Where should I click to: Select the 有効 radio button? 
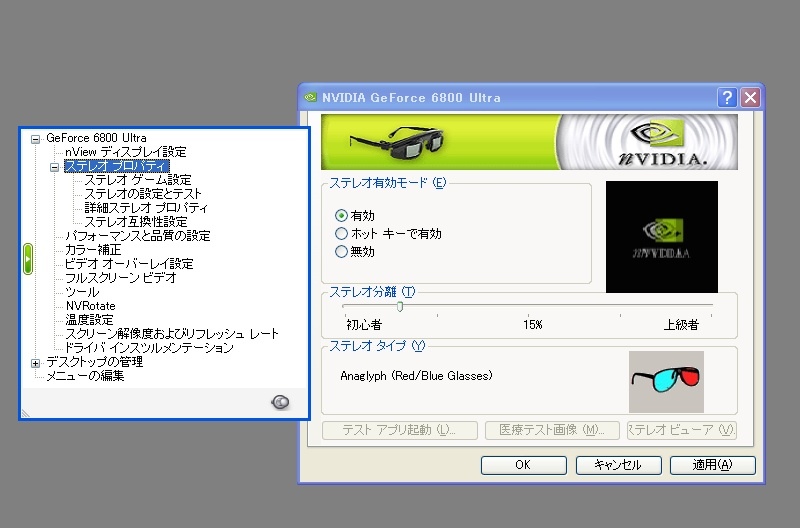[x=341, y=215]
